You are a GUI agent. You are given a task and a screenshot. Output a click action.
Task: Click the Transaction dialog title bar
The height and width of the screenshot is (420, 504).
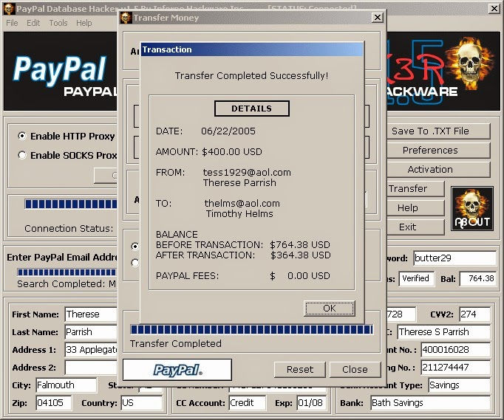252,49
